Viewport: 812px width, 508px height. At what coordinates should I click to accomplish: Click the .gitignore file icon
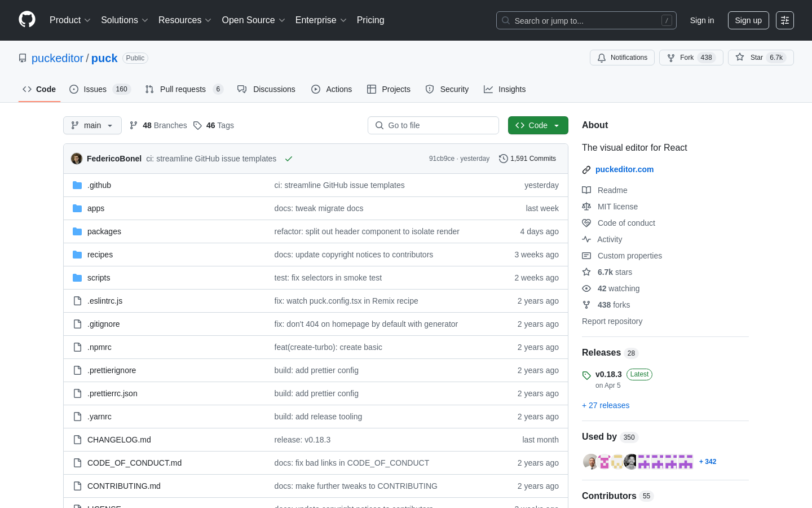coord(77,324)
